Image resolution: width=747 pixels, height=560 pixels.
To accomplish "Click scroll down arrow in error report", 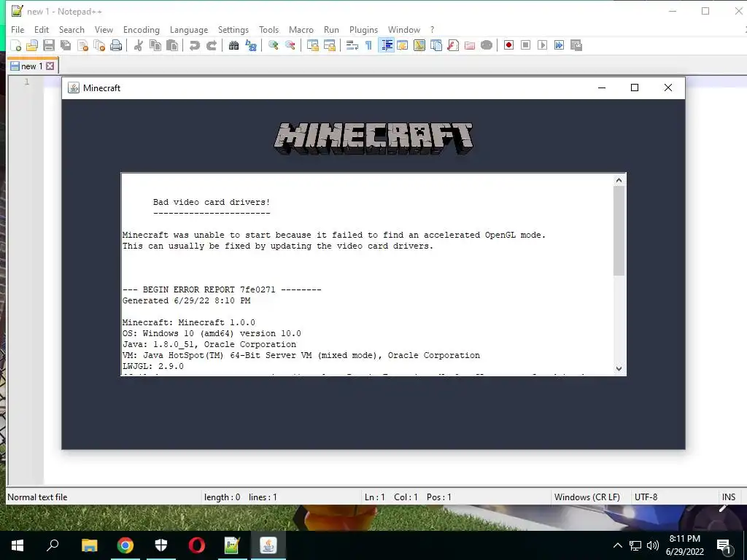I will [619, 368].
